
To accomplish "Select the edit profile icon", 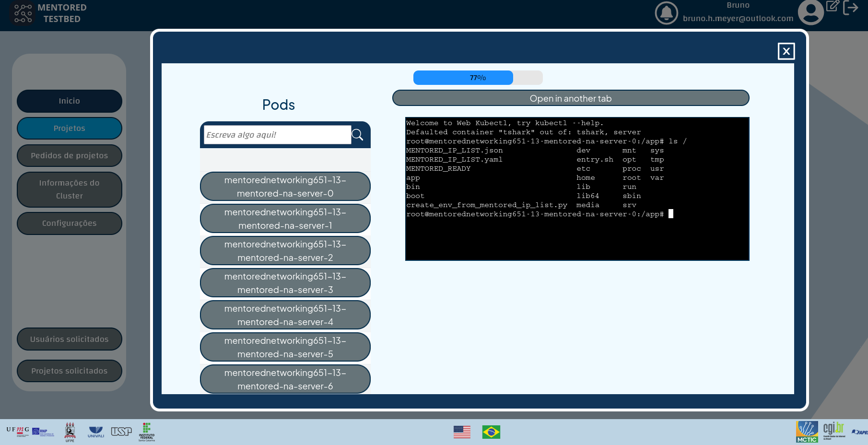I will pyautogui.click(x=833, y=7).
